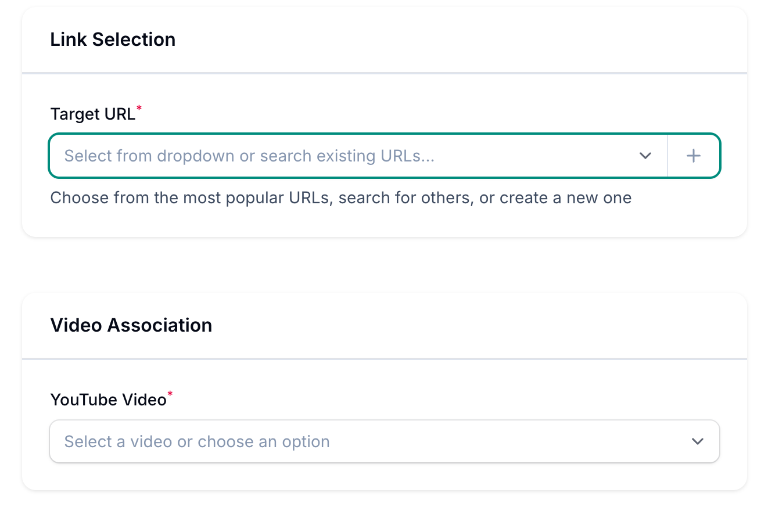The image size is (768, 532).
Task: Click the red asterisk beside YouTube Video
Action: pos(170,394)
